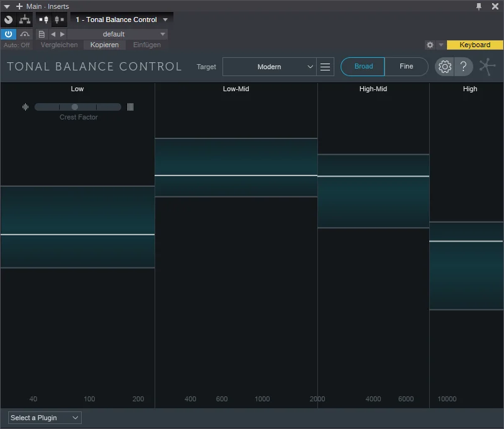Open the 1 - Tonal Balance Control dropdown
Image resolution: width=504 pixels, height=429 pixels.
tap(122, 19)
